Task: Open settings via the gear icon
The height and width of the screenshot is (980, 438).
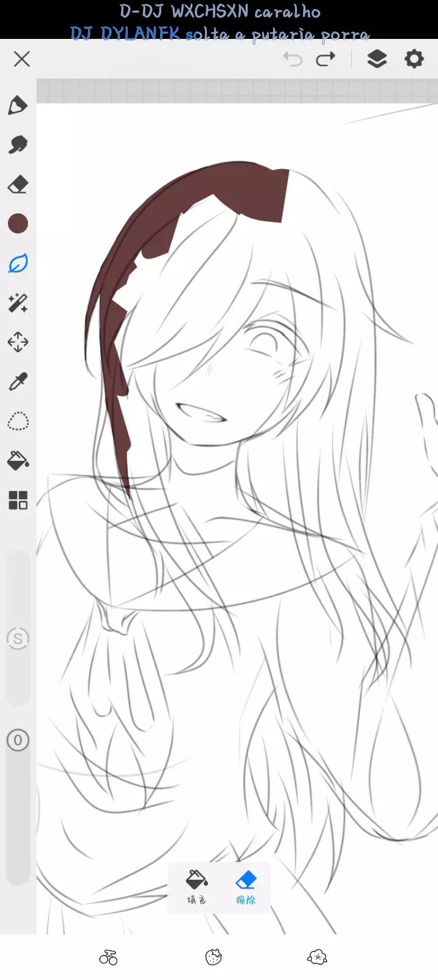Action: click(414, 59)
